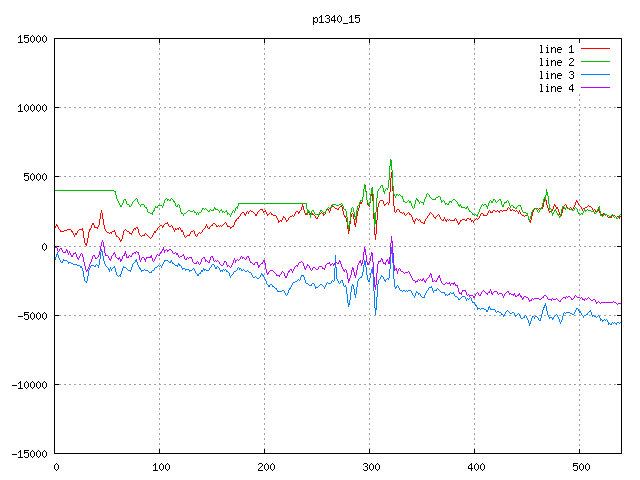Select the 'line 1' legend label
Screen dimensions: 640x480
tap(557, 49)
